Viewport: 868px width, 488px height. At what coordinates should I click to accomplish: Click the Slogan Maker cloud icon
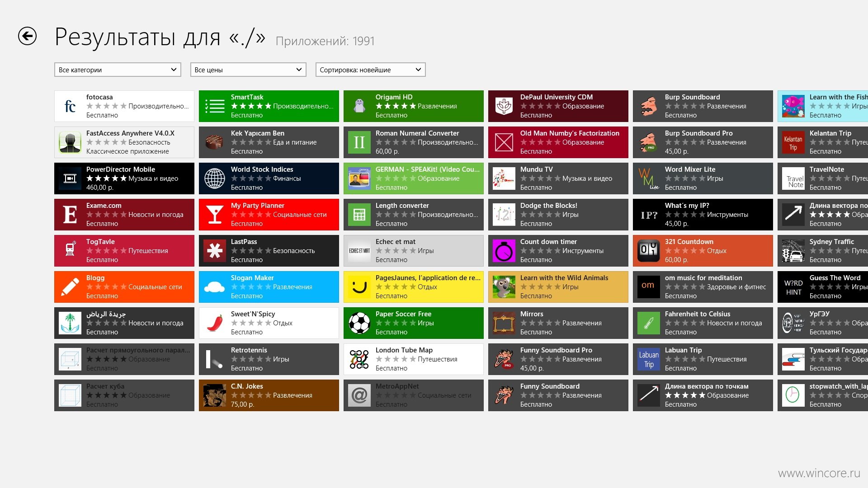tap(215, 287)
